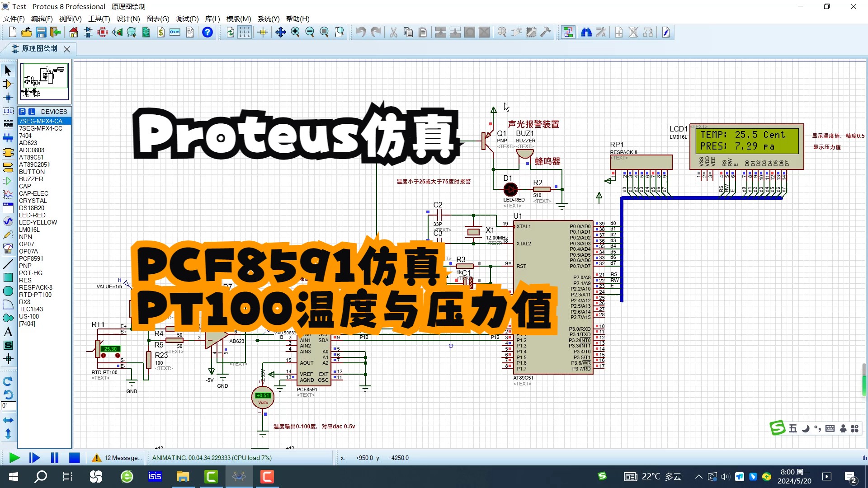Pause the running simulation
Screen dimensions: 868x488
tap(54, 458)
